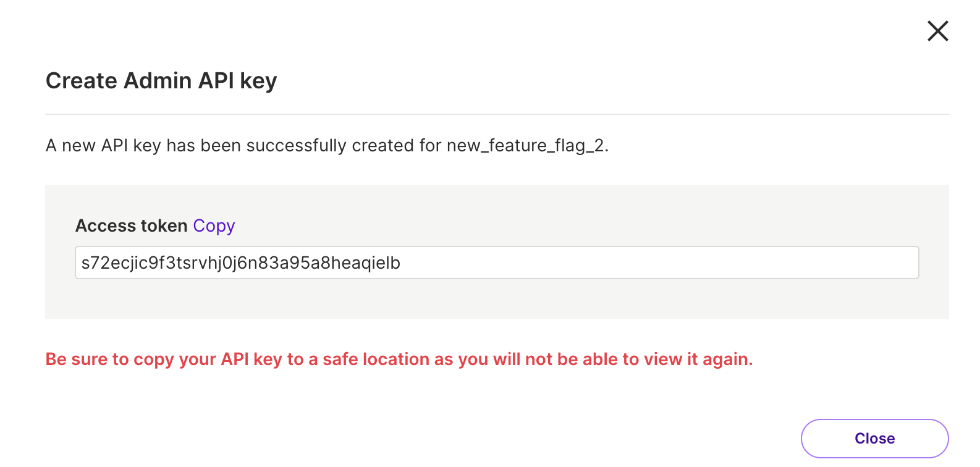Copy the access token via Copy link
Viewport: 980px width, 467px height.
214,226
